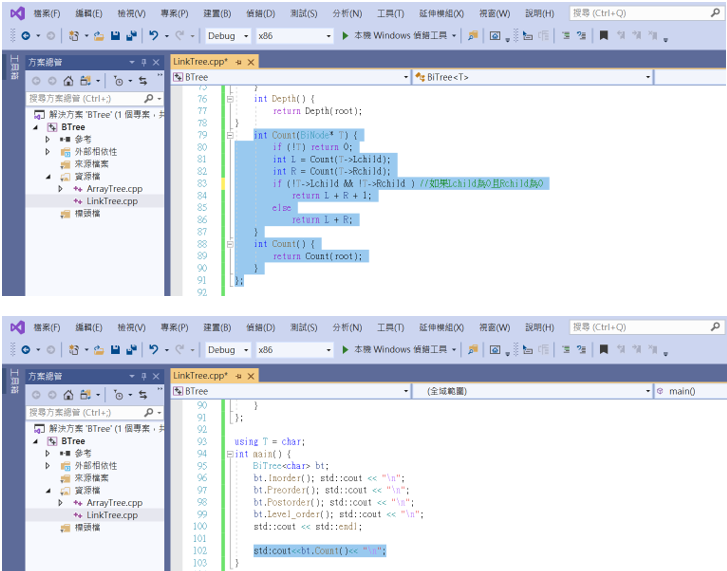Click 本機 Windows 偵錯工具 button in lower toolbar
The height and width of the screenshot is (571, 727).
(395, 350)
